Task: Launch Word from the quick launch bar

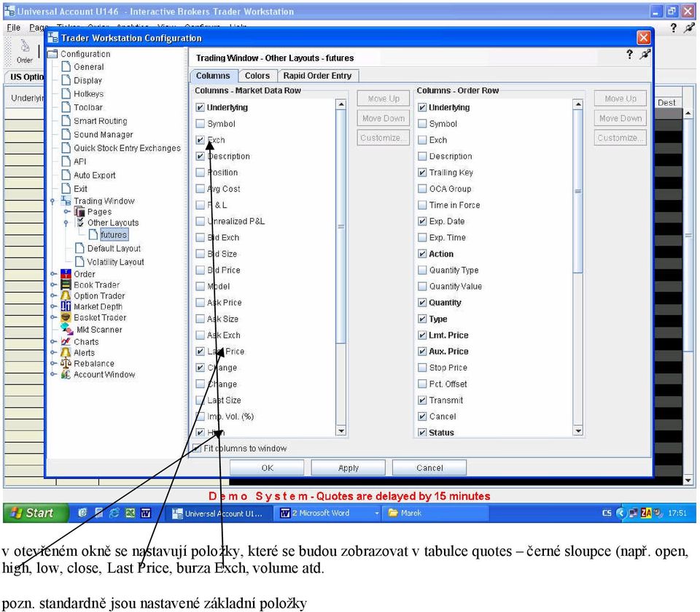Action: 146,513
